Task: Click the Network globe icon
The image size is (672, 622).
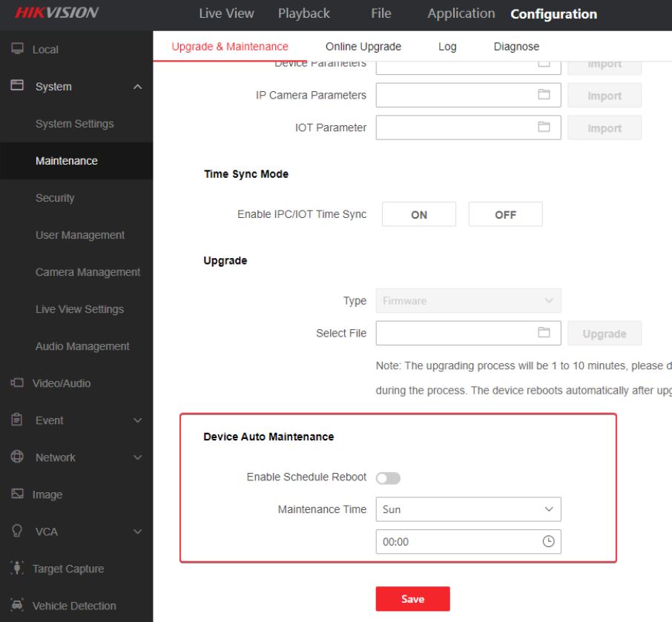Action: pos(17,457)
